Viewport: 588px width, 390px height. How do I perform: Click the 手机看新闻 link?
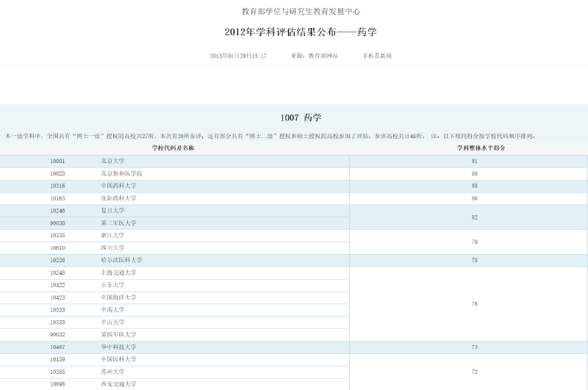click(376, 56)
